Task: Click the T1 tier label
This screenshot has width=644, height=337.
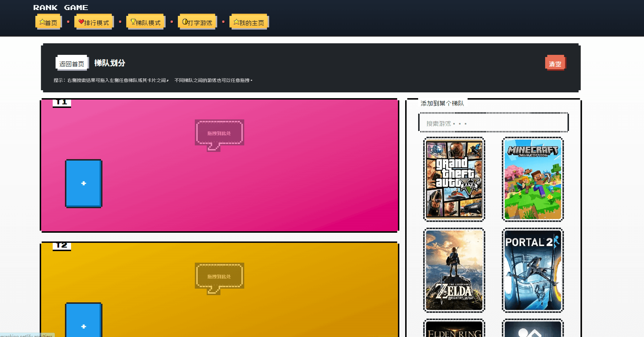Action: pos(62,102)
